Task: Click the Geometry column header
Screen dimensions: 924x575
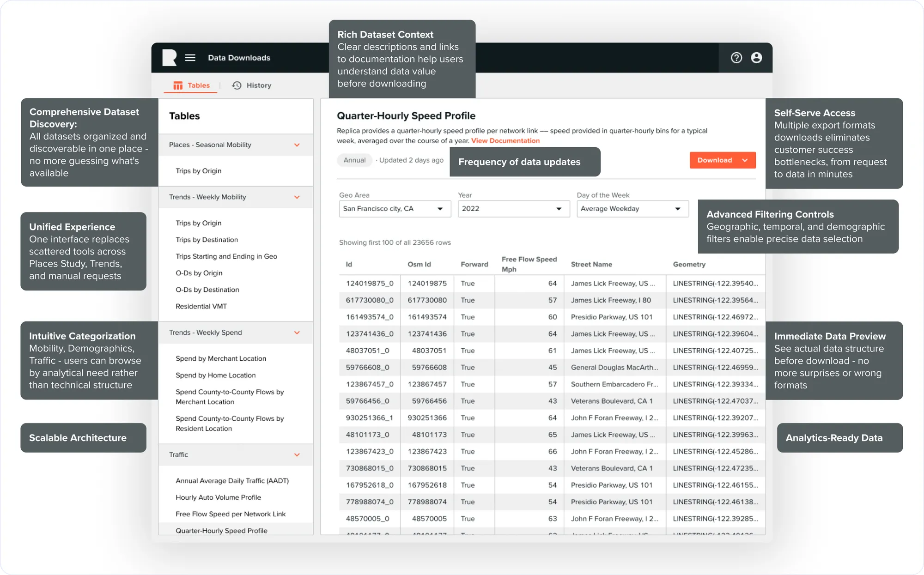Action: [689, 264]
